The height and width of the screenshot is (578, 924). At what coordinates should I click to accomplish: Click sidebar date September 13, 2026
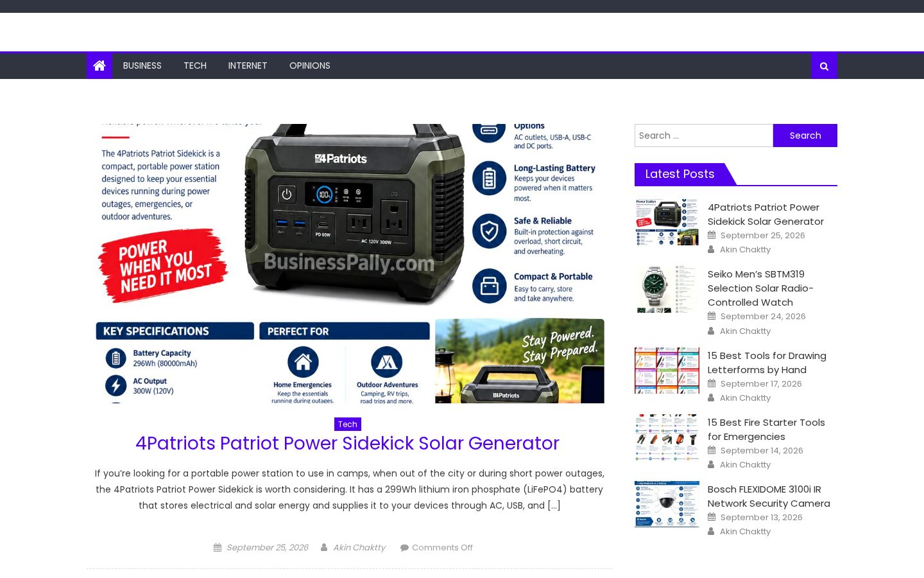click(x=761, y=518)
